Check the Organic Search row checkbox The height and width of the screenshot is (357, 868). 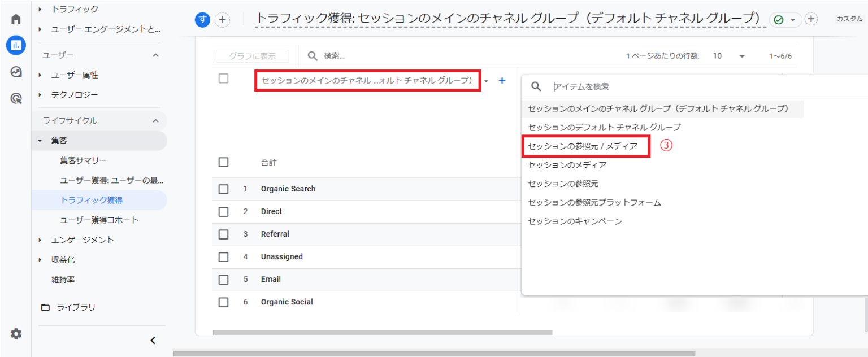223,189
